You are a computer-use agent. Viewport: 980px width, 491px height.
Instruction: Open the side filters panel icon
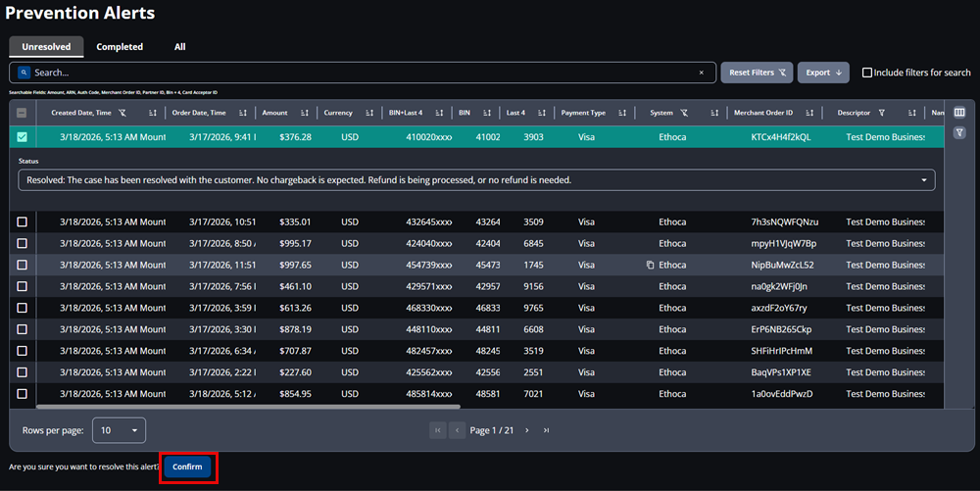959,132
